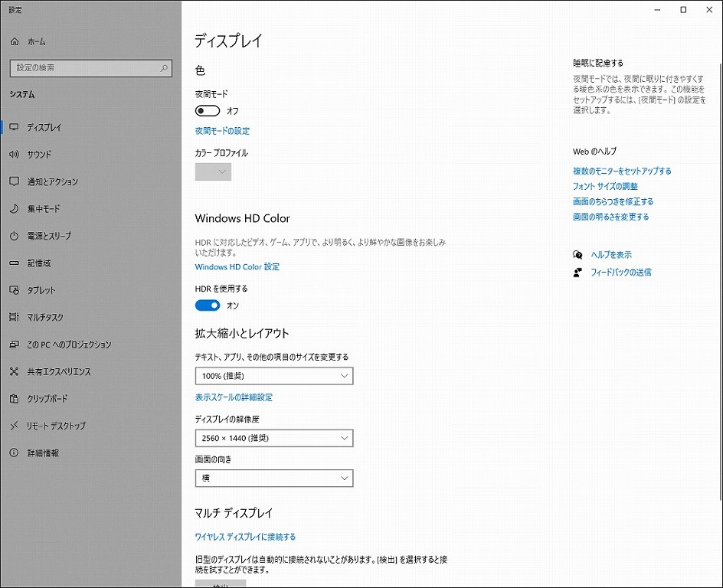Viewport: 723px width, 588px height.
Task: Click フィードバックの送信 link
Action: click(x=621, y=273)
